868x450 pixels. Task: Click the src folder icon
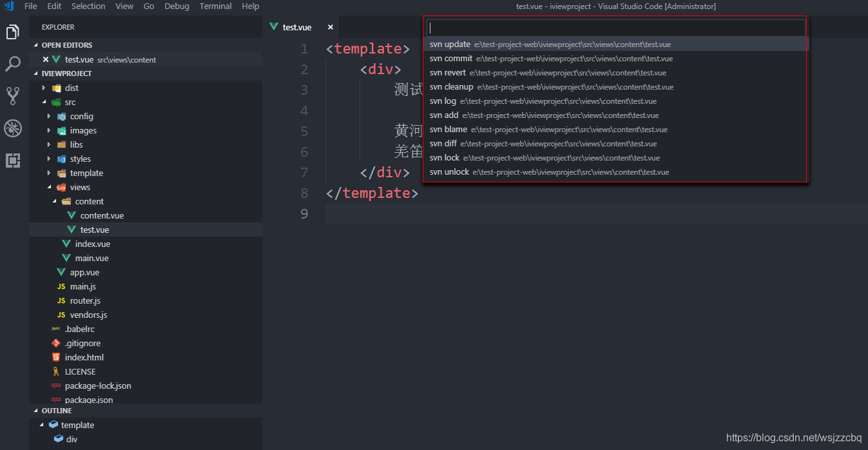coord(57,102)
